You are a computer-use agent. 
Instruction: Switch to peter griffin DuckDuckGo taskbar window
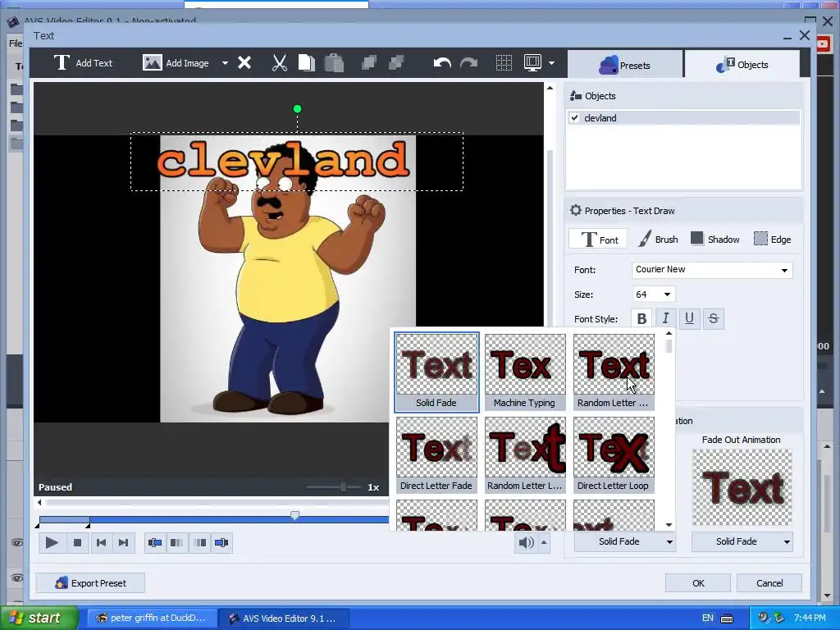pos(152,618)
